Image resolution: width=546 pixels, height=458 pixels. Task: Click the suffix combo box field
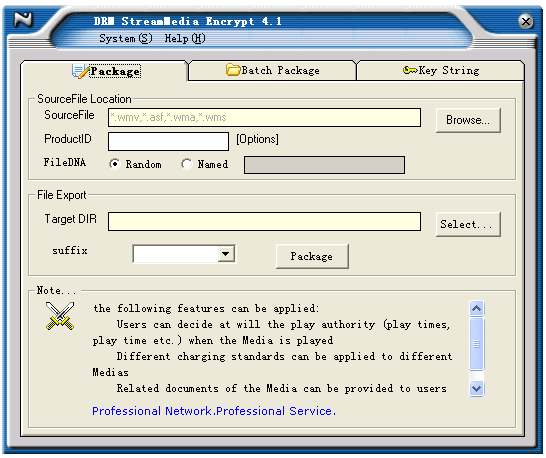click(x=184, y=254)
